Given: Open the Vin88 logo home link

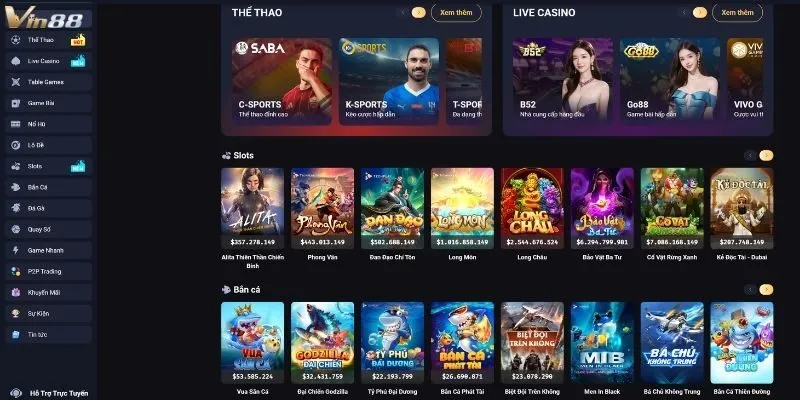Looking at the screenshot, I should [x=44, y=18].
